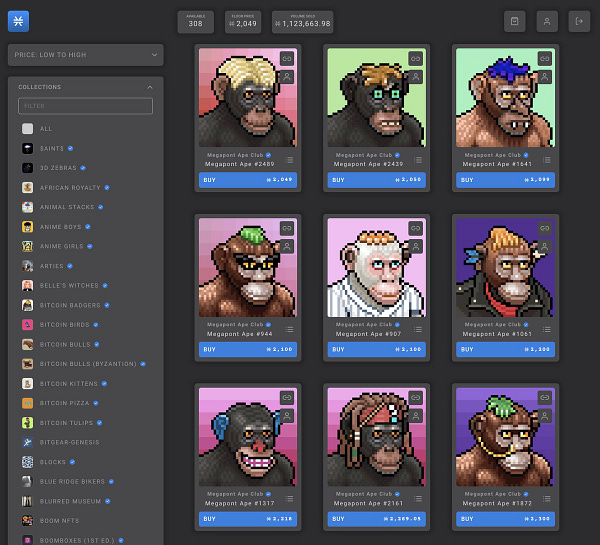Collapse the Collections panel chevron
Image resolution: width=600 pixels, height=545 pixels.
coord(150,87)
